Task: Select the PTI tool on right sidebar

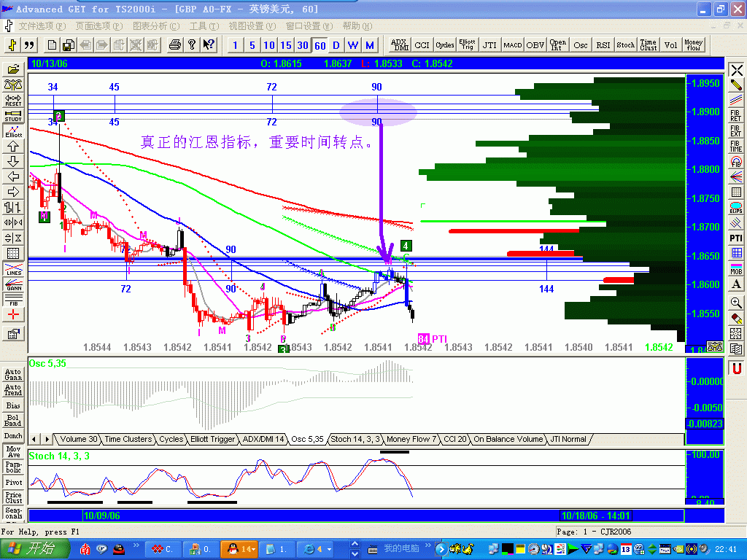Action: pyautogui.click(x=736, y=238)
